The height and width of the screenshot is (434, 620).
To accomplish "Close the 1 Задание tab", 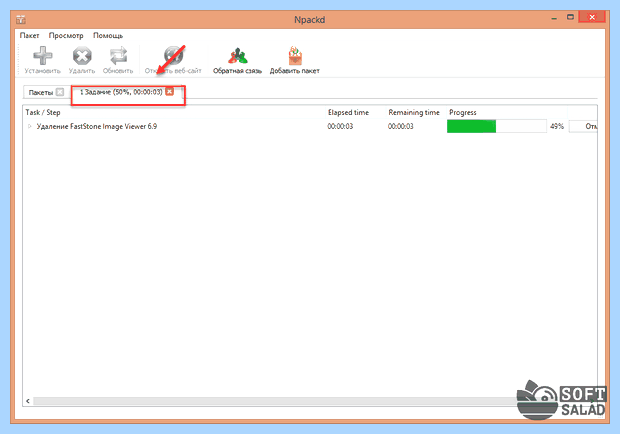I will 170,92.
